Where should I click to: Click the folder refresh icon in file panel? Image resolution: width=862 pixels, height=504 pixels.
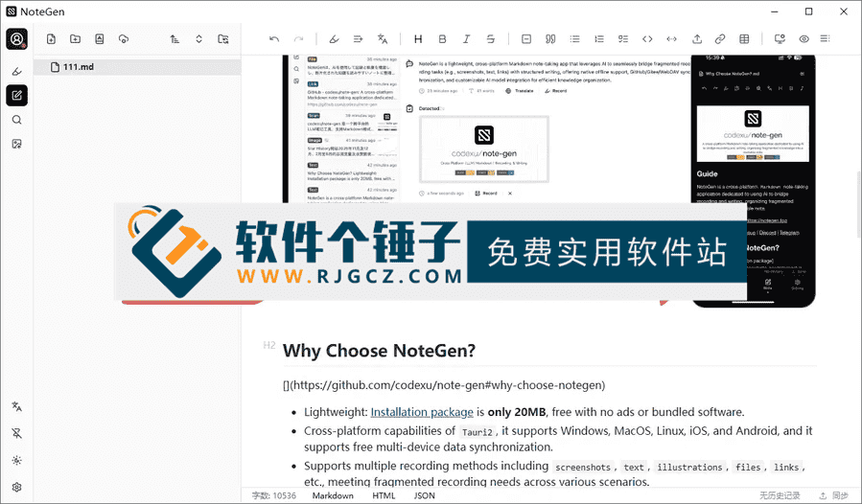(223, 39)
